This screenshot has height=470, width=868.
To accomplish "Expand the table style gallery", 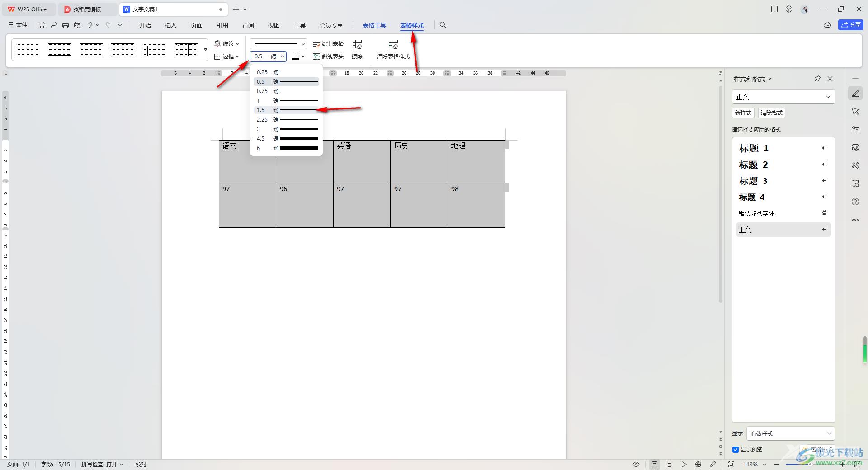I will (206, 49).
